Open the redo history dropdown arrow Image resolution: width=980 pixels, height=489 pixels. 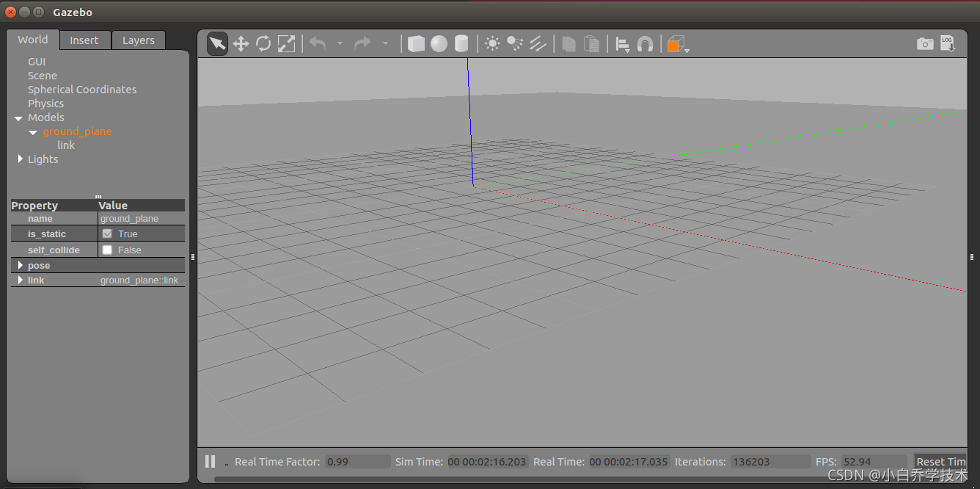385,44
